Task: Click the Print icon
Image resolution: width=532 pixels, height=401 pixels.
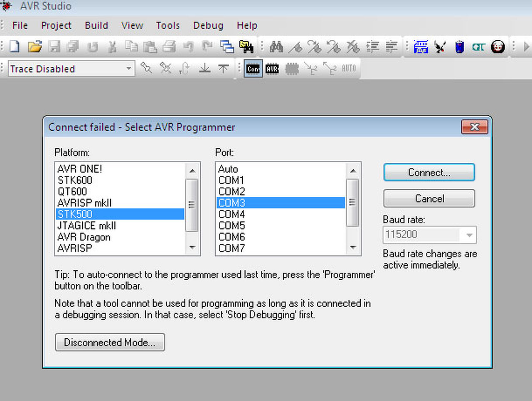Action: (169, 46)
